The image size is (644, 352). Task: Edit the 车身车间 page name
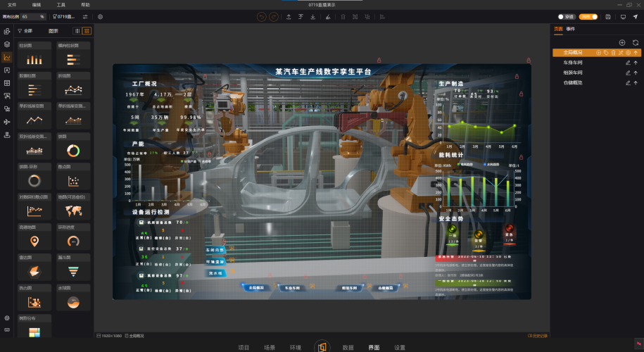click(x=628, y=63)
